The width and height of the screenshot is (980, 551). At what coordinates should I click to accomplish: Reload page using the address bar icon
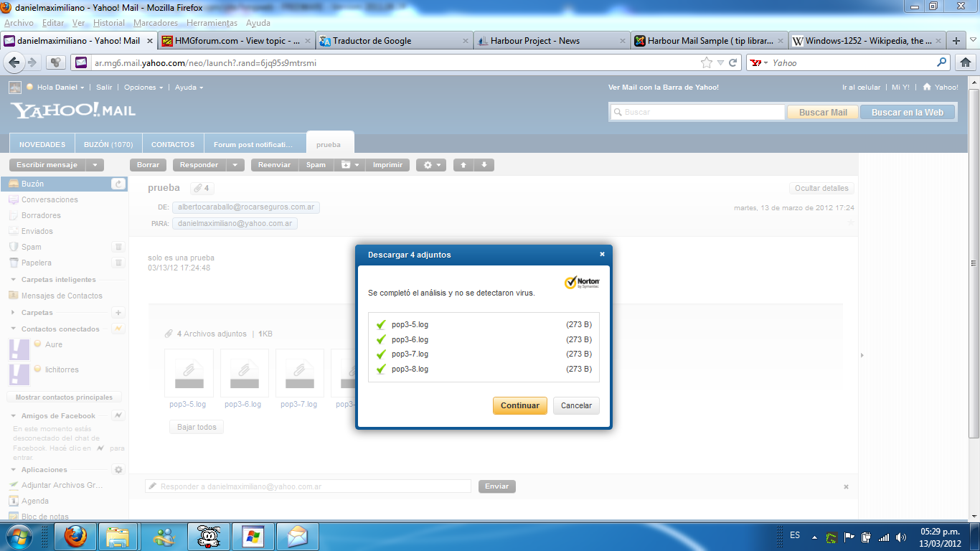[x=733, y=62]
